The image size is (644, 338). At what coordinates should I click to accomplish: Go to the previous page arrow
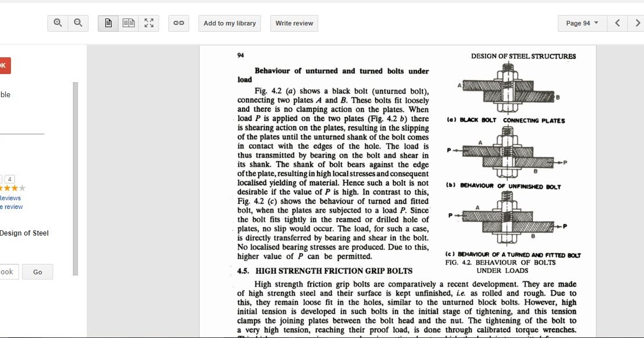point(617,23)
